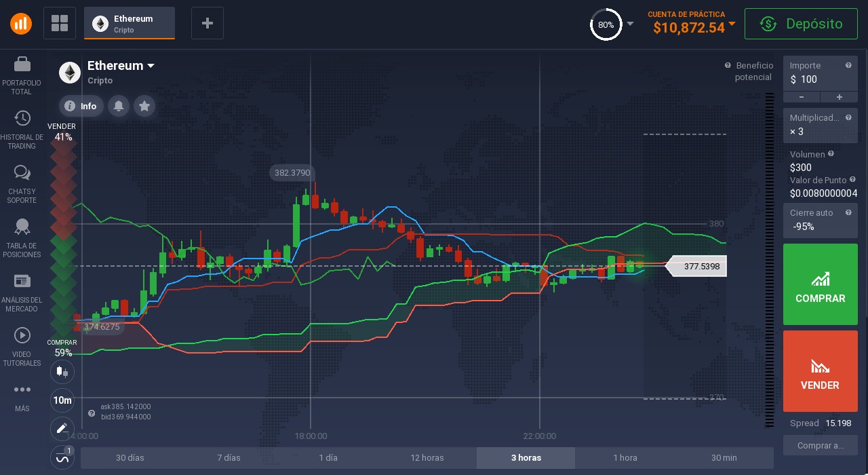Click the Importe amount field

point(820,73)
